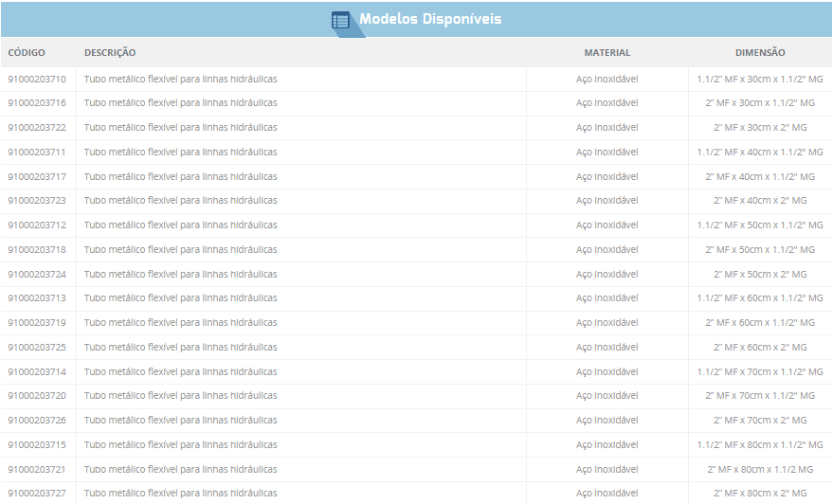Click code 91000203722 in the table
Image resolution: width=833 pixels, height=504 pixels.
(x=37, y=128)
